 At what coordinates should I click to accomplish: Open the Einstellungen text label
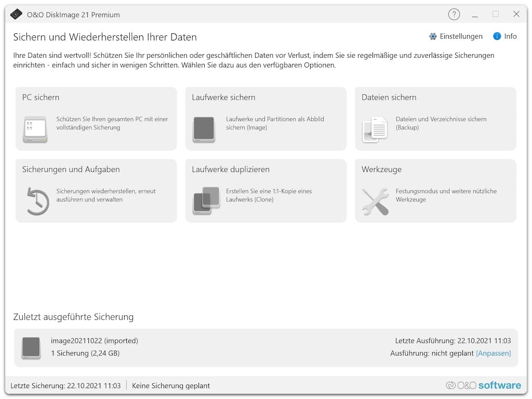pyautogui.click(x=461, y=36)
